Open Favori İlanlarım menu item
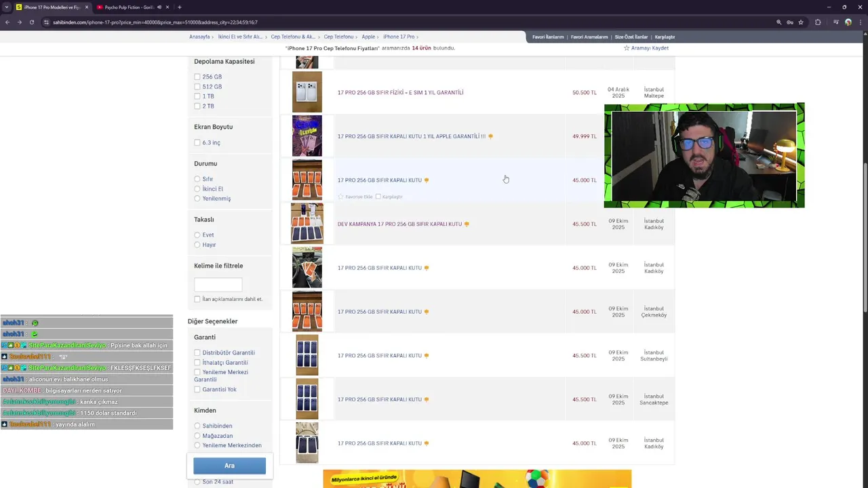 click(548, 37)
